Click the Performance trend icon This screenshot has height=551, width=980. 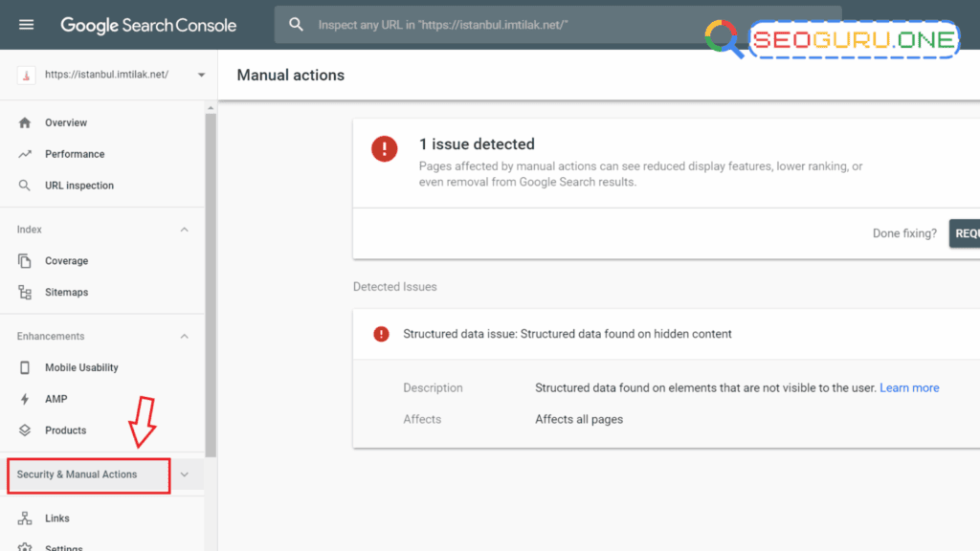[24, 154]
